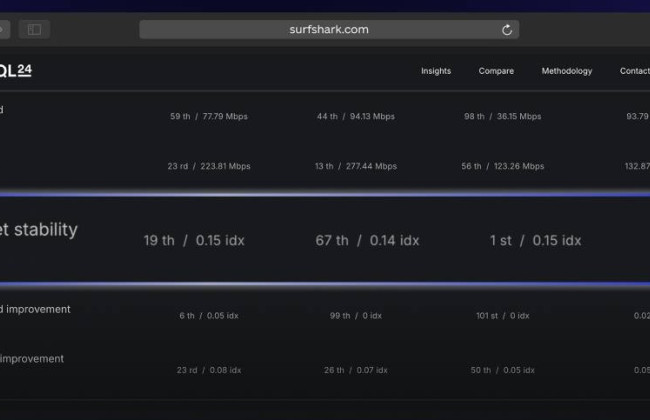The image size is (650, 420).
Task: Focus the surfshark.com address bar
Action: 329,30
